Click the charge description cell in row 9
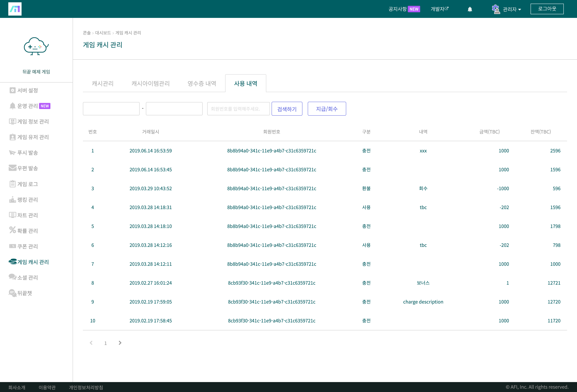 click(x=423, y=302)
